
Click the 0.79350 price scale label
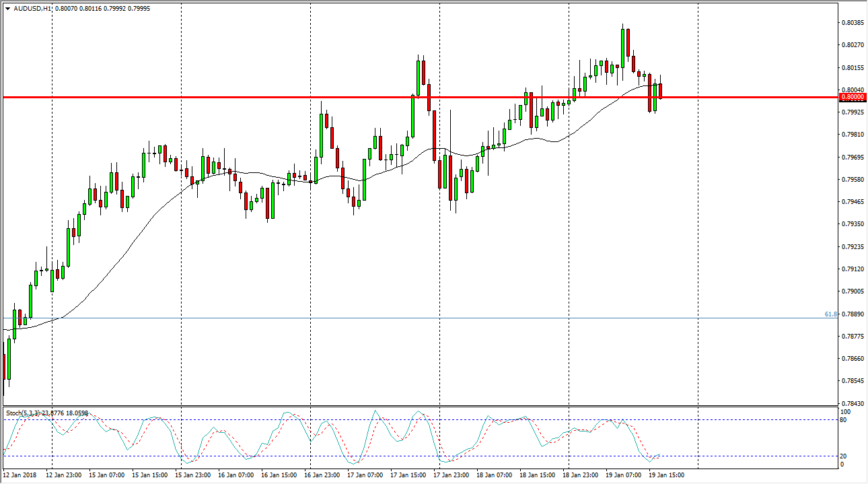coord(852,224)
